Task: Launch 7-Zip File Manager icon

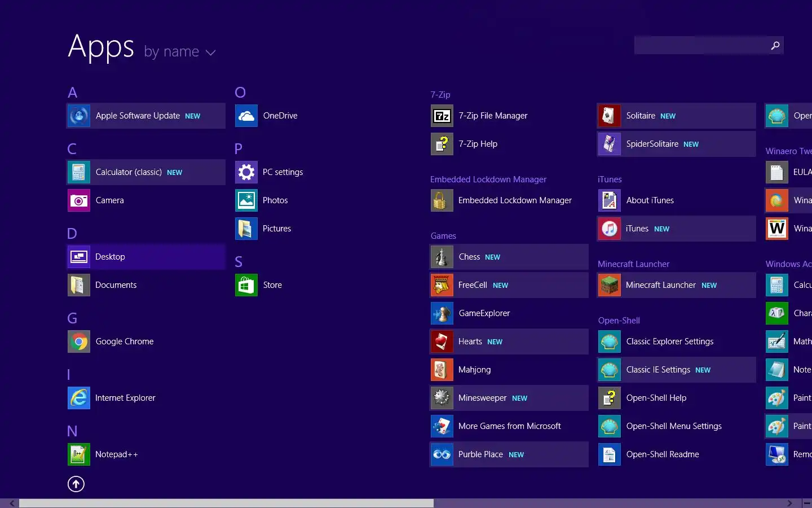Action: point(442,116)
